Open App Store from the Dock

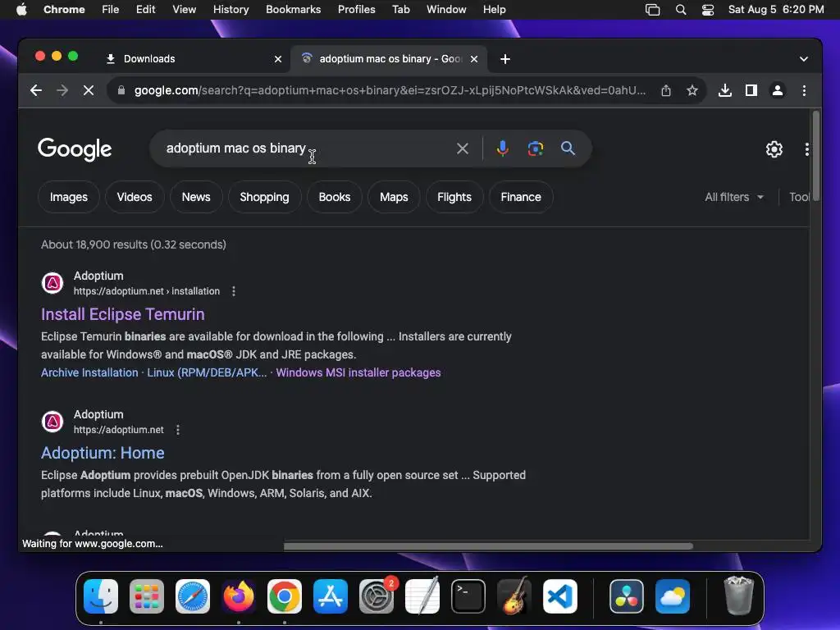pyautogui.click(x=331, y=596)
